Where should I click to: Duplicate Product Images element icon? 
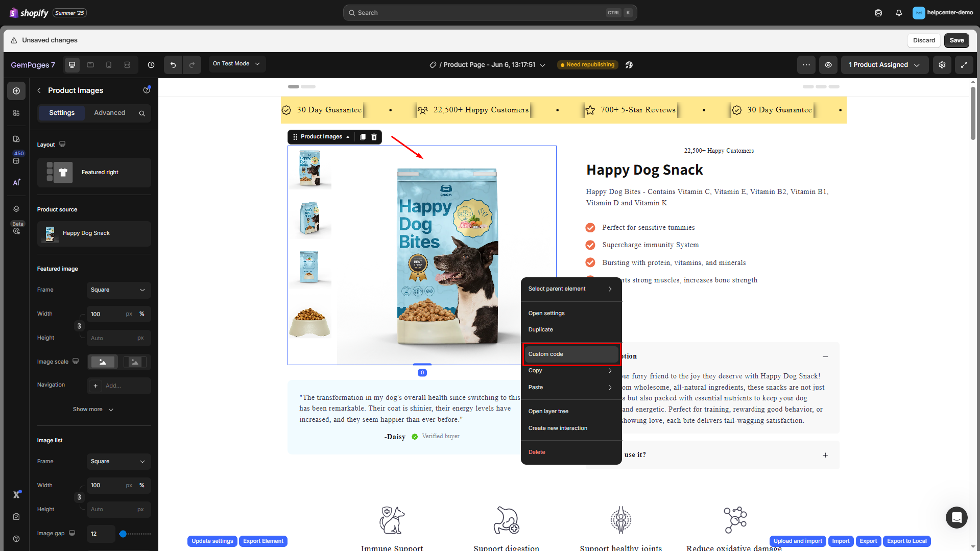click(363, 137)
